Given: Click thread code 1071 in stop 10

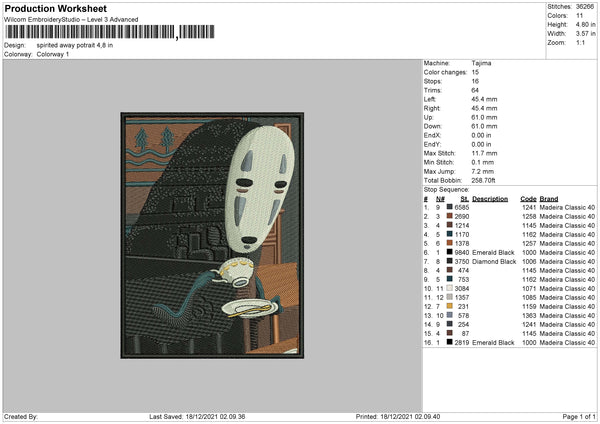Looking at the screenshot, I should click(529, 289).
